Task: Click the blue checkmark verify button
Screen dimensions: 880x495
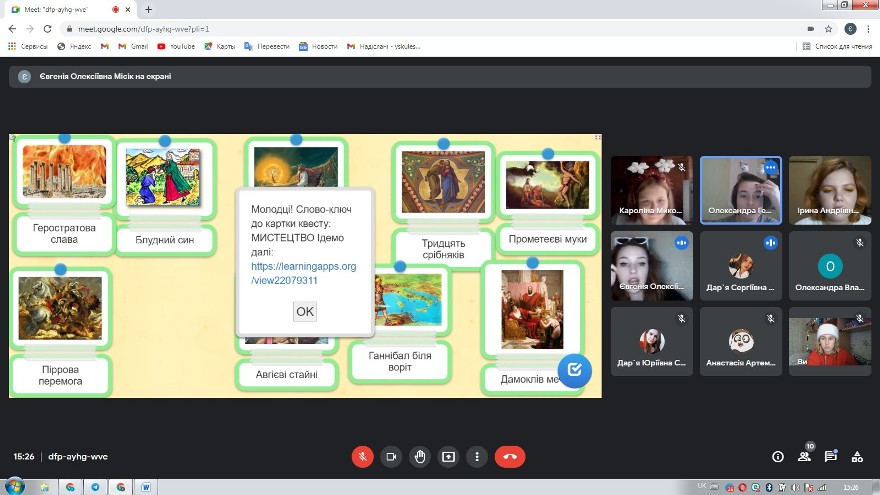Action: 574,370
